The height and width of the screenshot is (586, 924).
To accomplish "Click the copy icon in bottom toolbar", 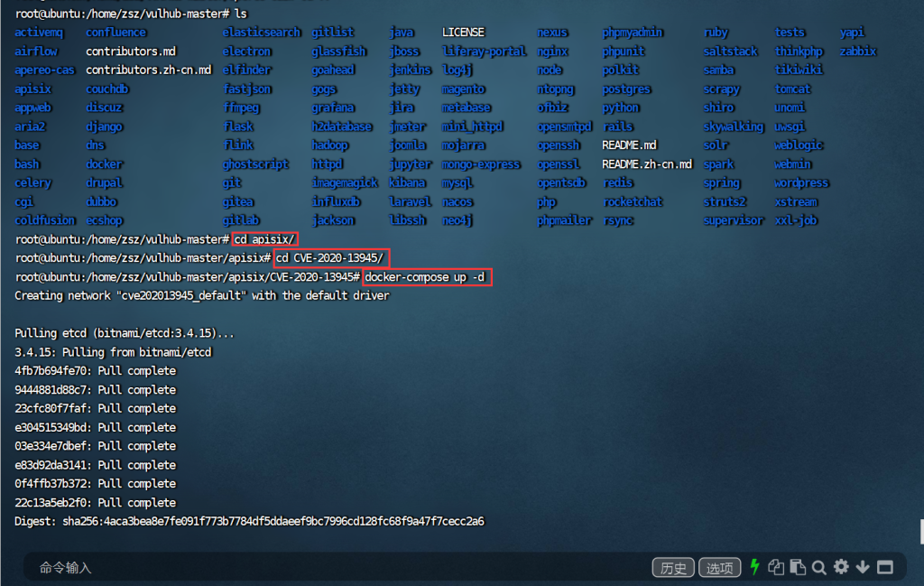I will click(775, 567).
